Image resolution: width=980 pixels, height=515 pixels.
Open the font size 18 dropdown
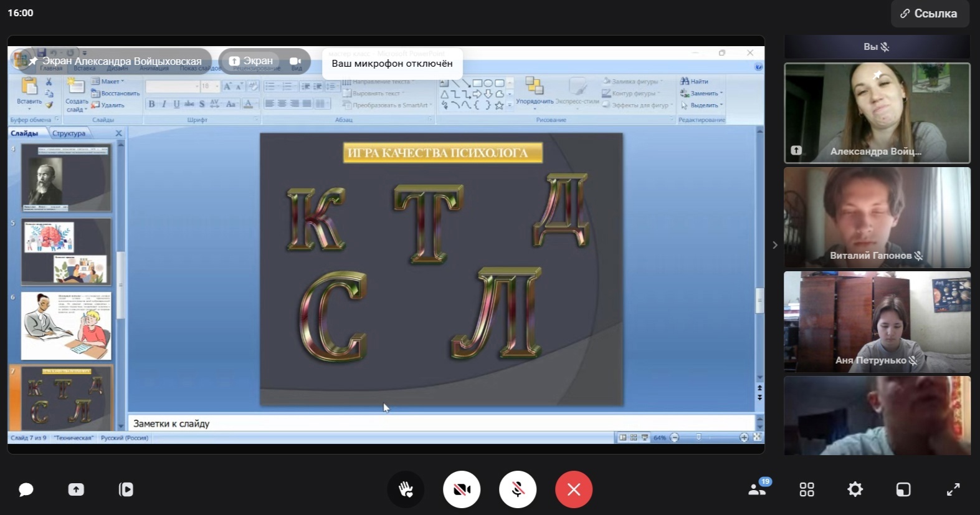tap(217, 87)
